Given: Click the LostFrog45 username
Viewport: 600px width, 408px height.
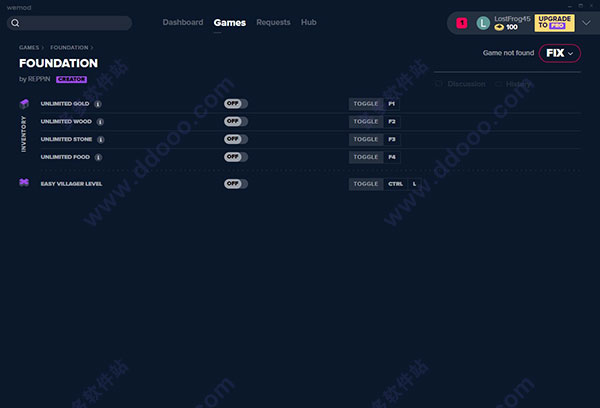Looking at the screenshot, I should click(x=512, y=19).
